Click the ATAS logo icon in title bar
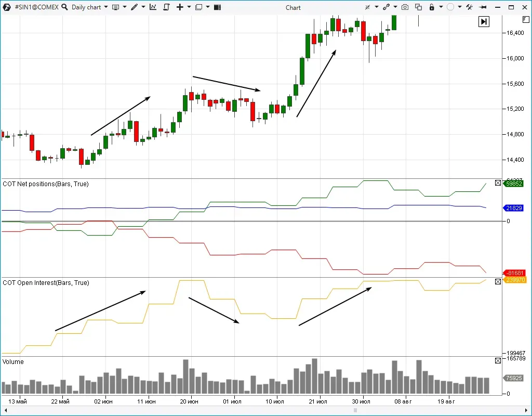This screenshot has width=532, height=416. click(6, 7)
